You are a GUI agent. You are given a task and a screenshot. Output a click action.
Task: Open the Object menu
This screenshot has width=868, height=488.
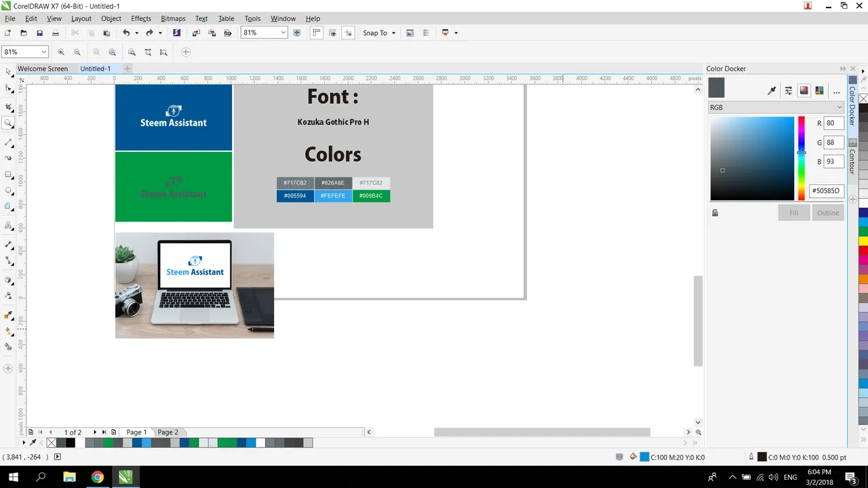click(x=111, y=18)
